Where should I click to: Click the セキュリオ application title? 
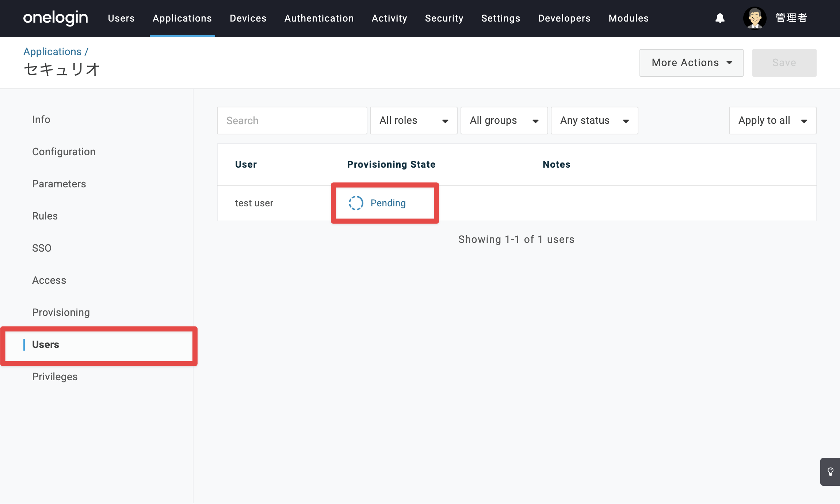click(x=62, y=69)
